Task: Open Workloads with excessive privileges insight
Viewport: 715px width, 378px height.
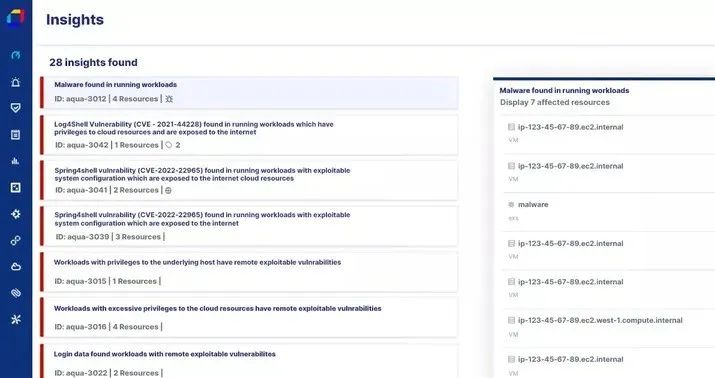Action: pyautogui.click(x=249, y=318)
